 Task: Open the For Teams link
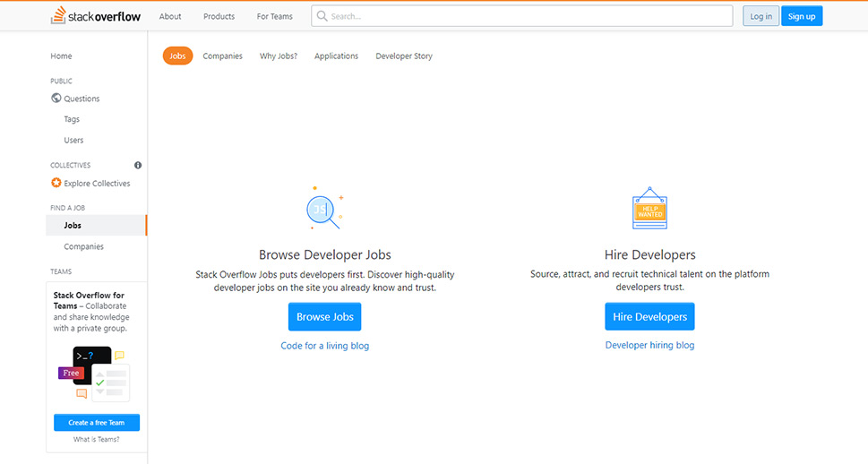[275, 16]
